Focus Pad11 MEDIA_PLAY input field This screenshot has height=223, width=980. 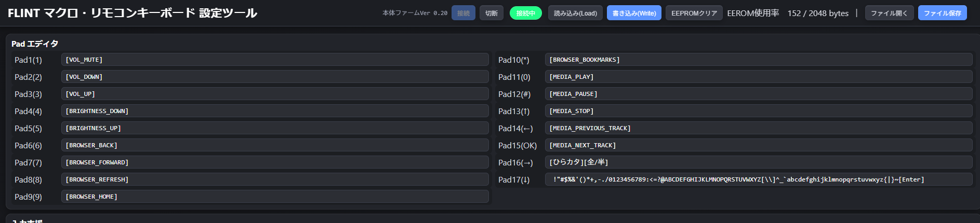point(758,77)
